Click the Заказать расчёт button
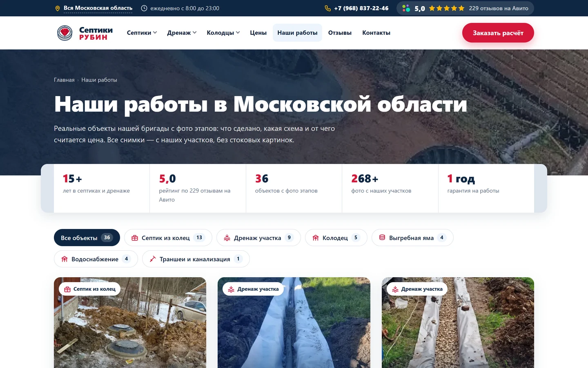588x368 pixels. 498,33
